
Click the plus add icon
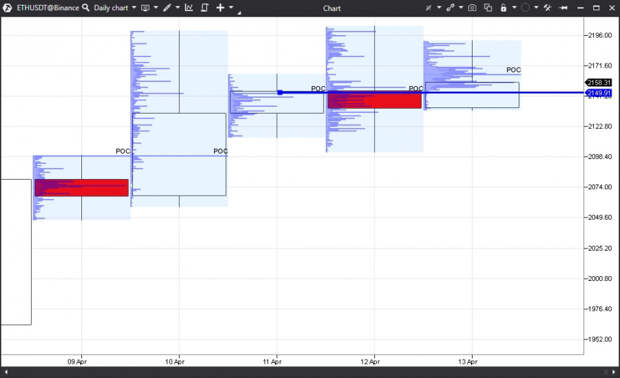pos(220,8)
